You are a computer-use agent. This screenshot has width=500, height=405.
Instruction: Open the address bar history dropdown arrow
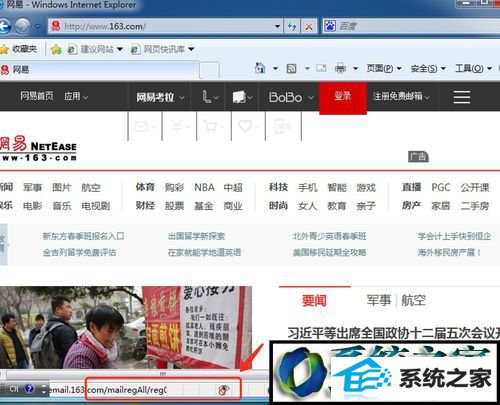click(277, 26)
